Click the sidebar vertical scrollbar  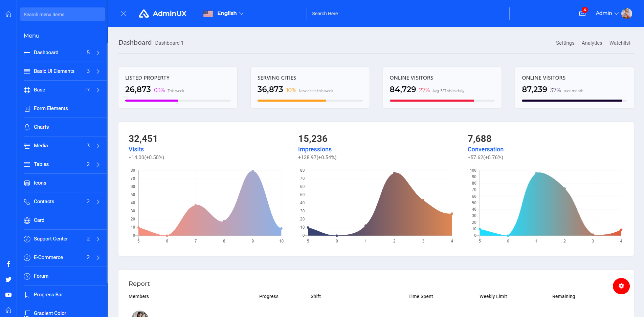click(107, 163)
